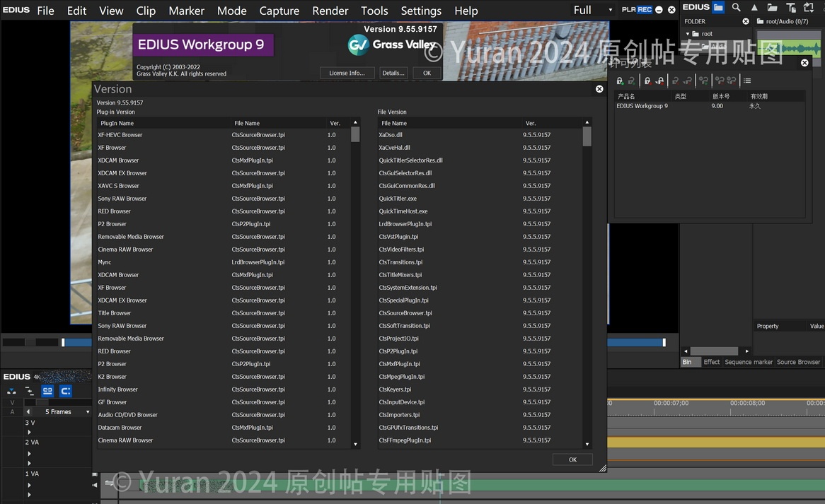The image size is (825, 504).
Task: Toggle video mute on 1 VA track
Action: (95, 474)
